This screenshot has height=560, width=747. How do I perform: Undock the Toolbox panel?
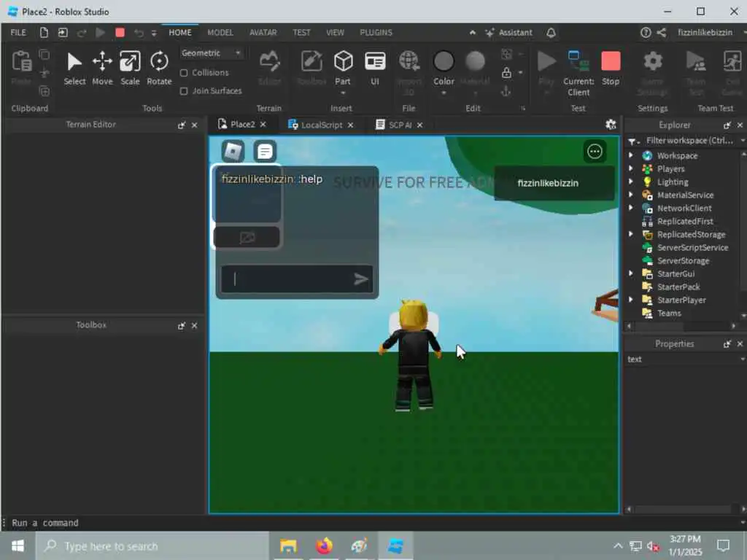181,326
